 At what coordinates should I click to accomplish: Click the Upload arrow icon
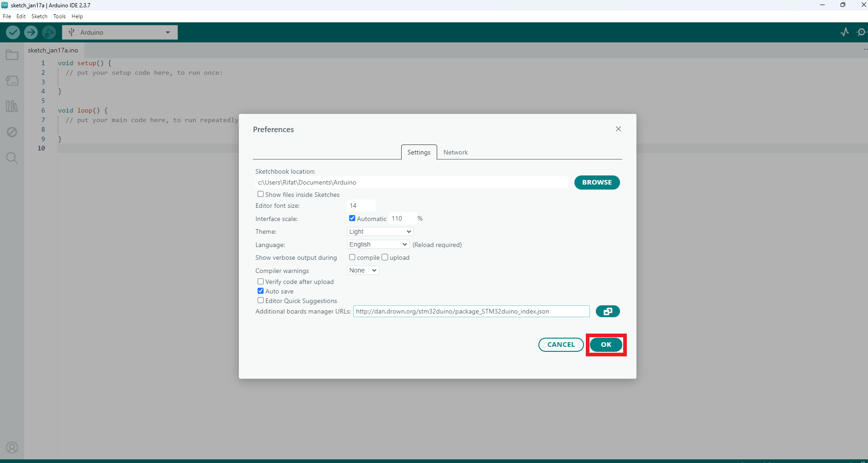(31, 32)
